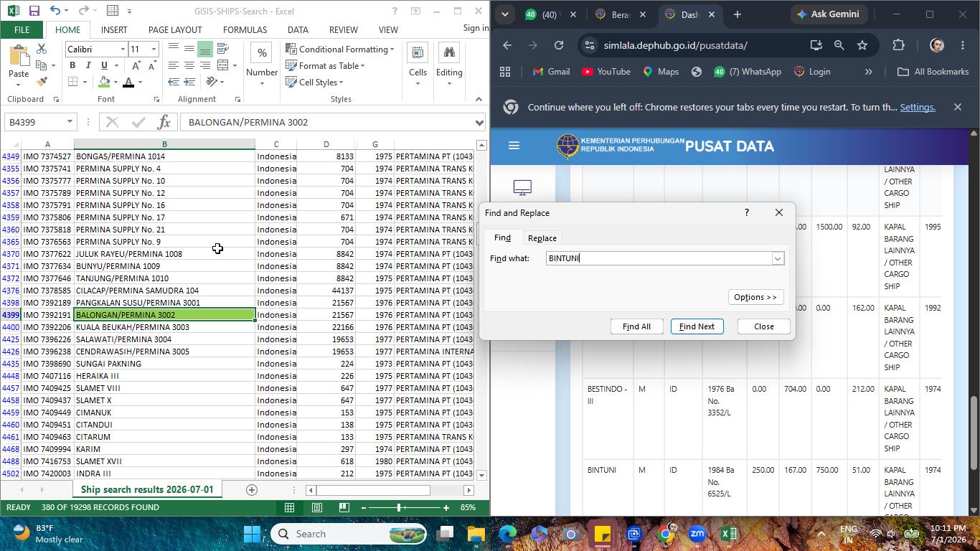The width and height of the screenshot is (980, 551).
Task: Open the INSERT ribbon tab
Action: click(114, 29)
